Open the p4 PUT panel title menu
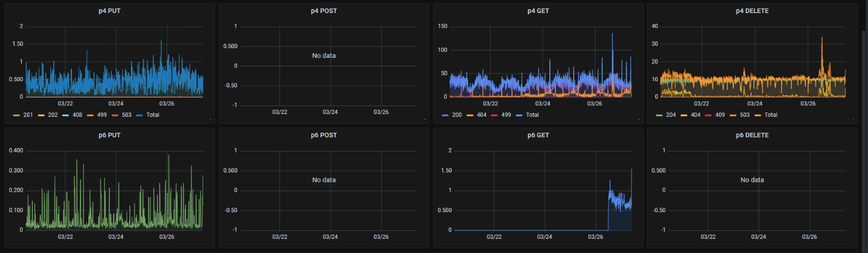The width and height of the screenshot is (868, 253). [x=109, y=11]
